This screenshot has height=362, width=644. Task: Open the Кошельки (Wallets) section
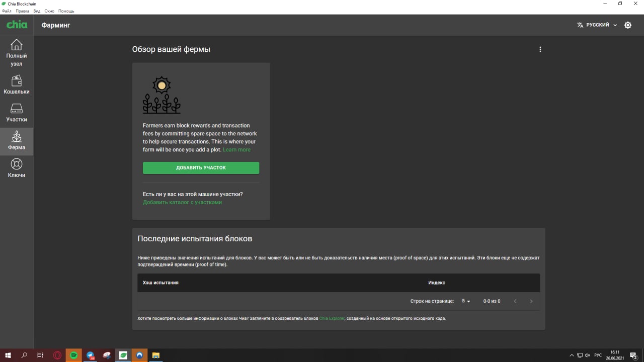(17, 85)
